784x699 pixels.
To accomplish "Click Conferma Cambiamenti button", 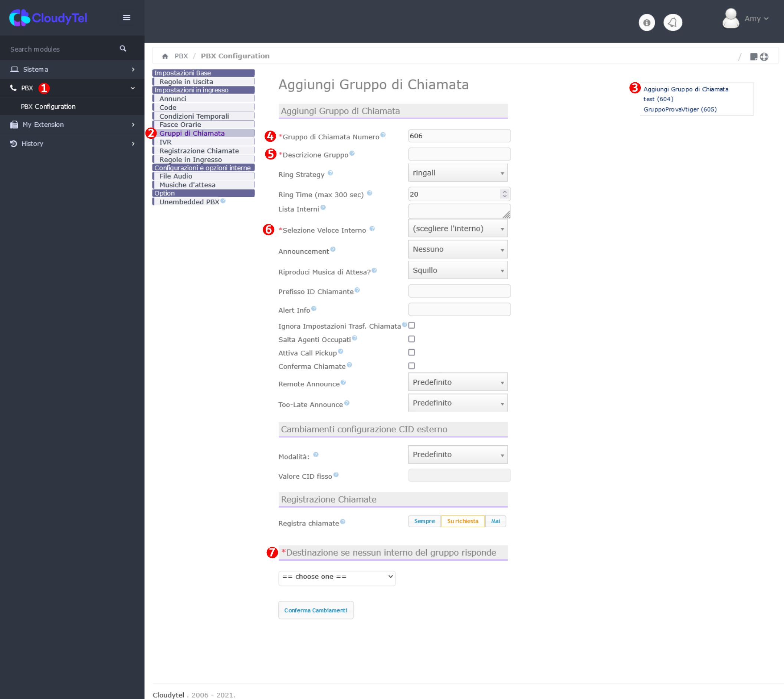I will click(x=315, y=610).
